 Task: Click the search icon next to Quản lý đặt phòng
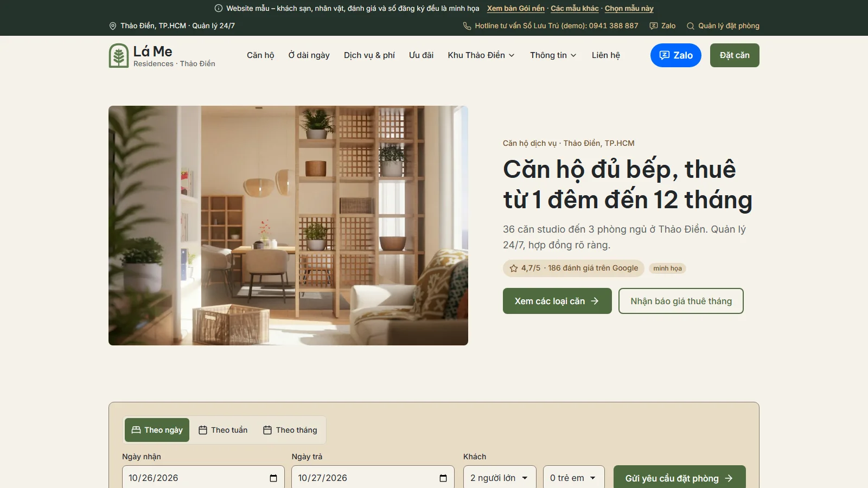[x=691, y=26]
